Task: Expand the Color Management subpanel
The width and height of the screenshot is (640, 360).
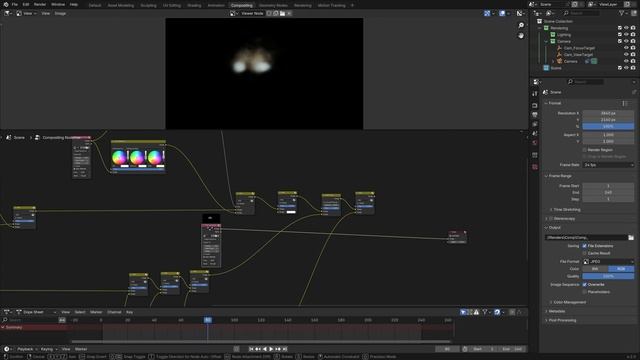Action: coord(569,302)
